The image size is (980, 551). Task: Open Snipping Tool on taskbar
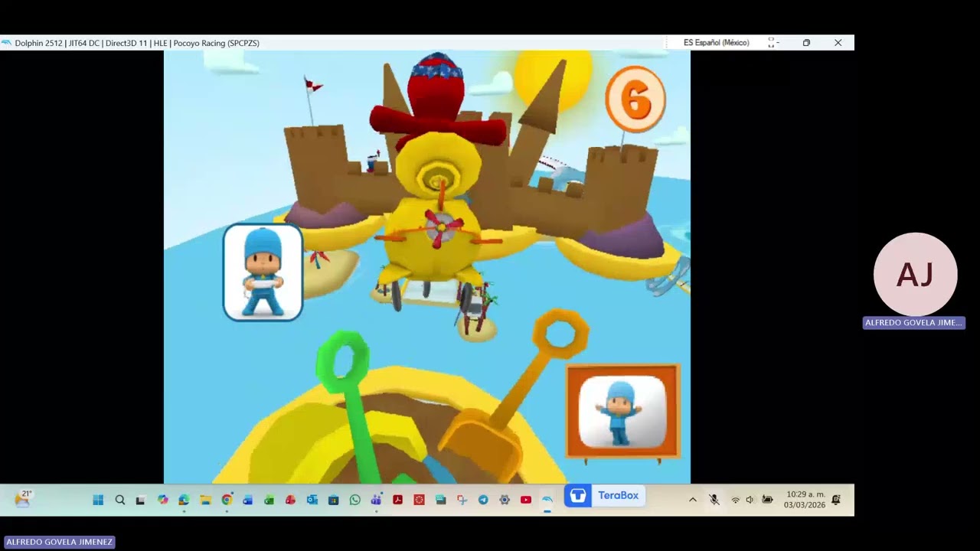click(x=462, y=500)
